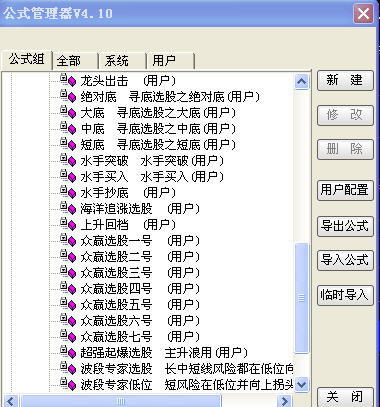Click the formula icon beside 水手买入

(x=68, y=176)
